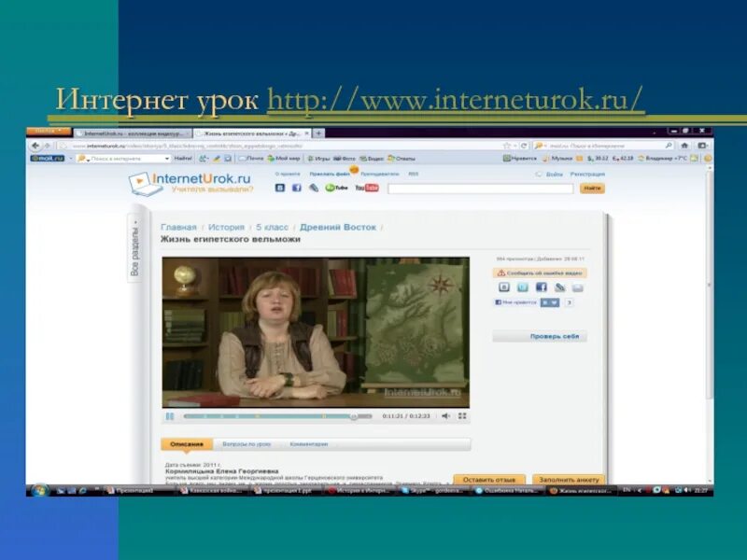Report a video error via Сообщить об ошибке
Screen dimensions: 747x560
pyautogui.click(x=540, y=273)
